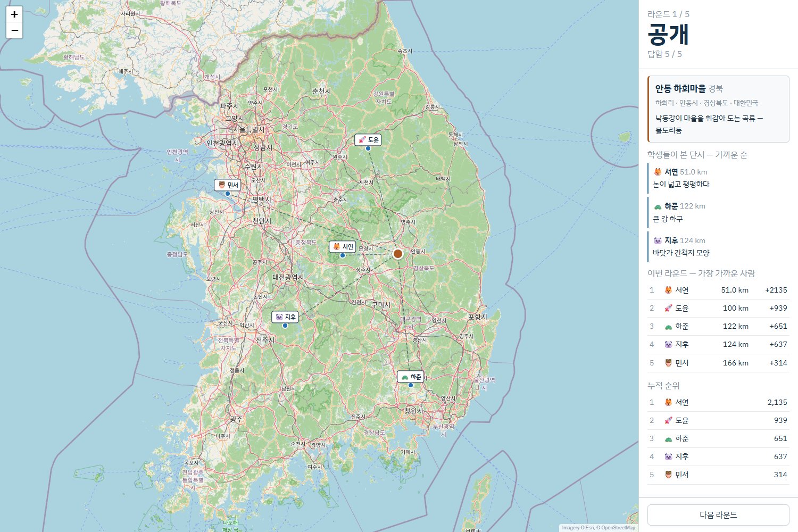The image size is (798, 532).
Task: Click 지후's clue card '바닷가 간척지 모양'
Action: pyautogui.click(x=718, y=247)
